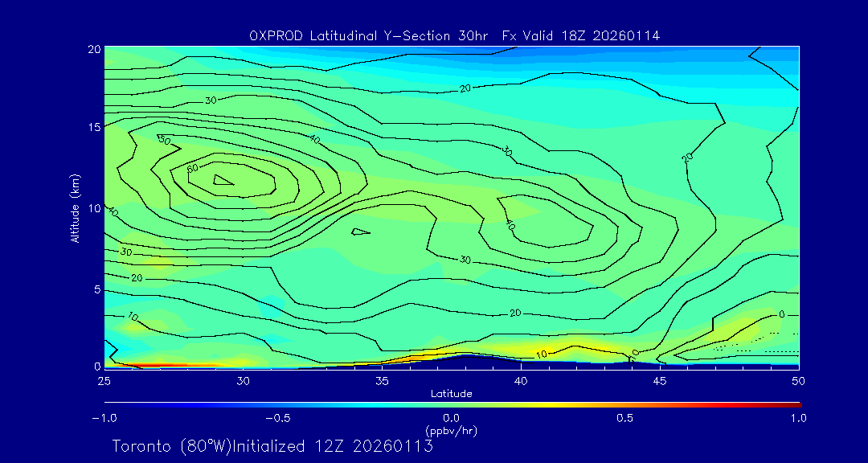Viewport: 868px width, 463px height.
Task: Click latitude tick label '25'
Action: coord(104,381)
